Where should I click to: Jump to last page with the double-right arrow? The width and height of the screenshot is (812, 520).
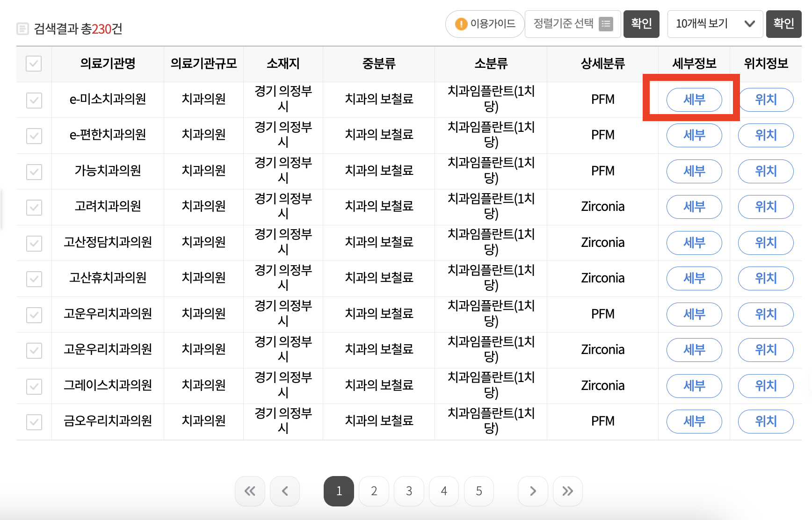568,491
